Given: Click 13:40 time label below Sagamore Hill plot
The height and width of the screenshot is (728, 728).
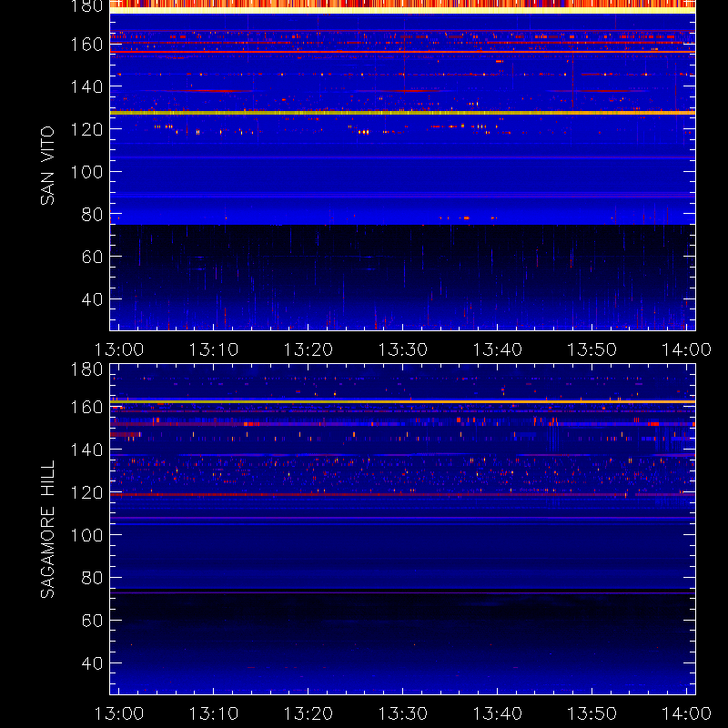Looking at the screenshot, I should [x=497, y=713].
